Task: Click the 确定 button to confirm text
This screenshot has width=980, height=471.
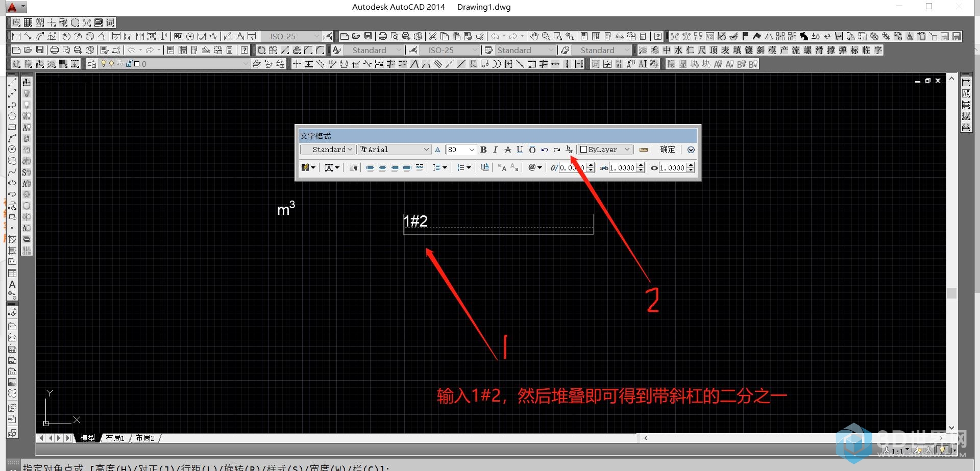Action: click(x=667, y=150)
